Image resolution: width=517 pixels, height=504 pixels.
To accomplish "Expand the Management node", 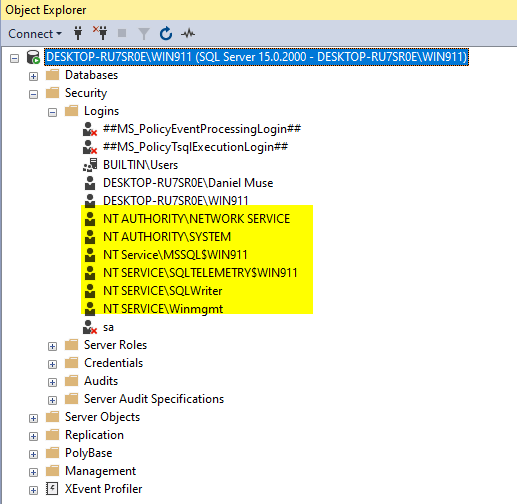I will 33,473.
